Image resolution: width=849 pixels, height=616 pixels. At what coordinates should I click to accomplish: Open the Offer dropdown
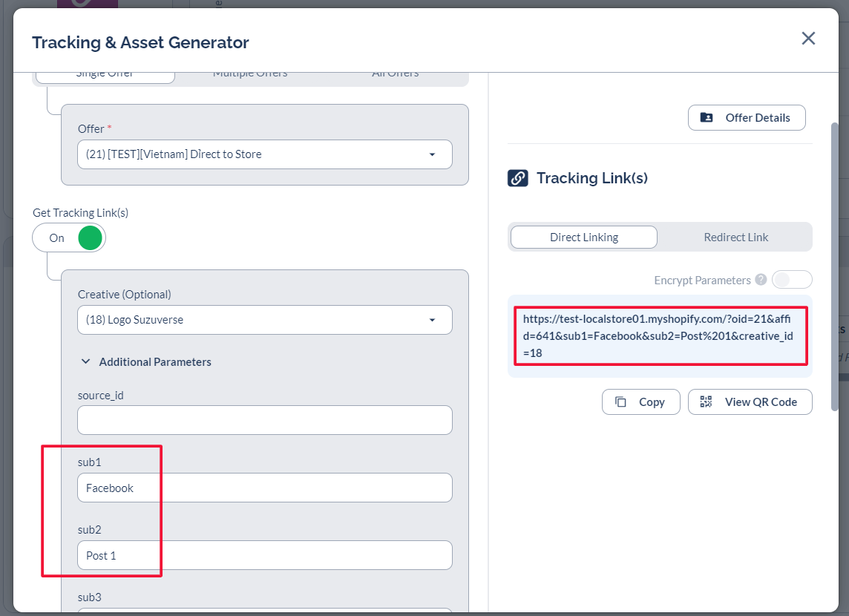264,154
